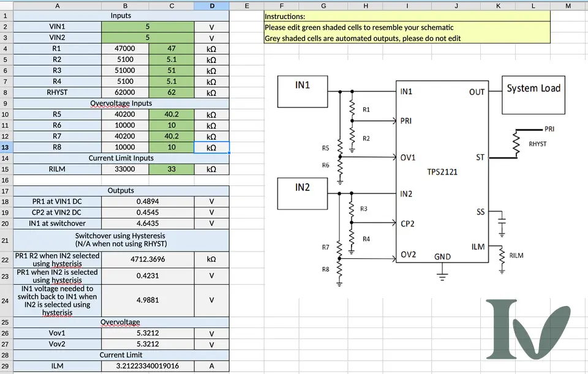Click the ILM value 3.21223340019016
This screenshot has height=374, width=588.
tap(148, 366)
